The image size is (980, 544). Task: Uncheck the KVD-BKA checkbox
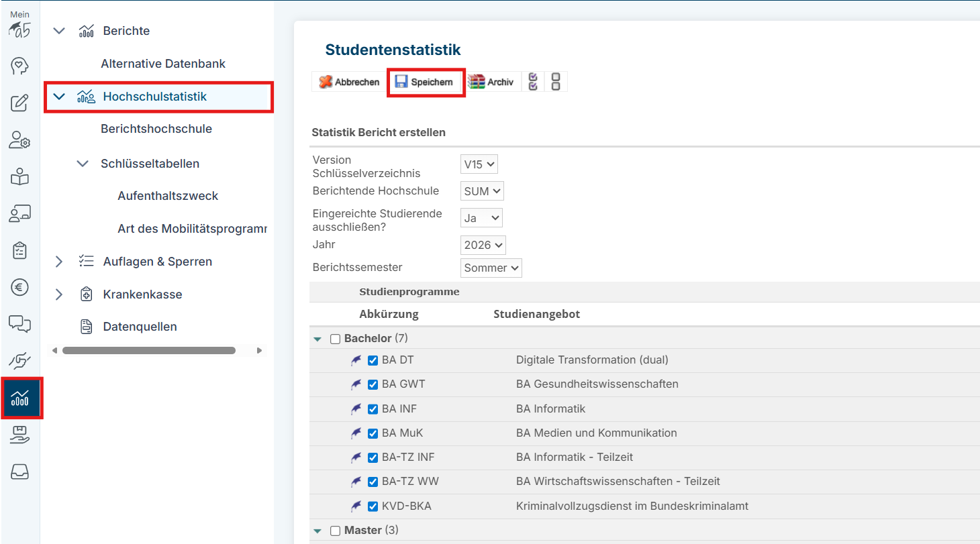click(x=373, y=506)
